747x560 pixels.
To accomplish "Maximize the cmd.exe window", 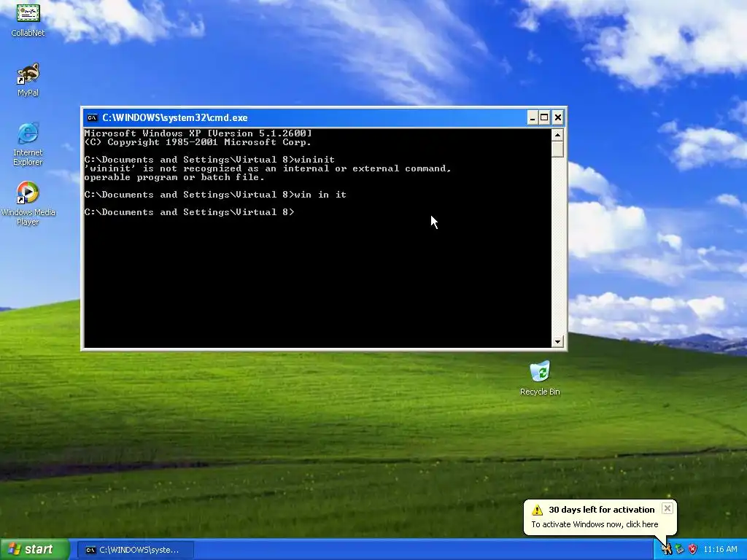I will pyautogui.click(x=544, y=117).
